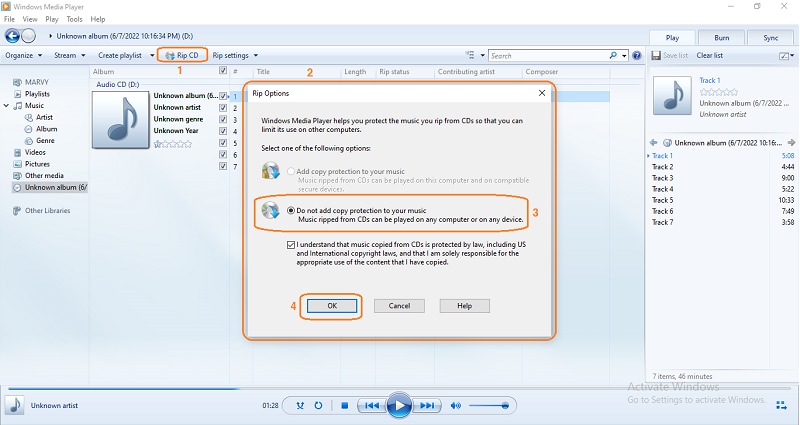
Task: Select Add copy protection radio button
Action: pyautogui.click(x=291, y=171)
